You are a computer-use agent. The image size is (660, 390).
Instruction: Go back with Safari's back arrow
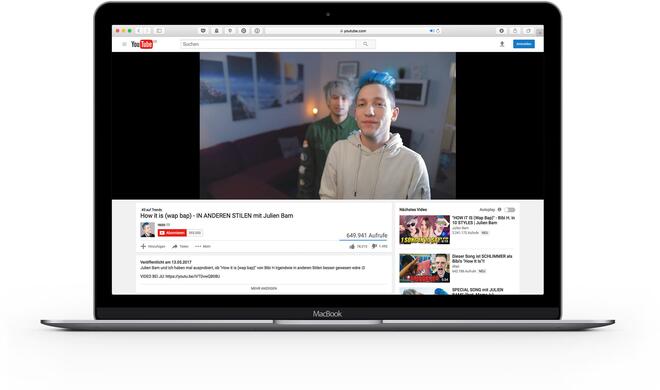tap(138, 31)
